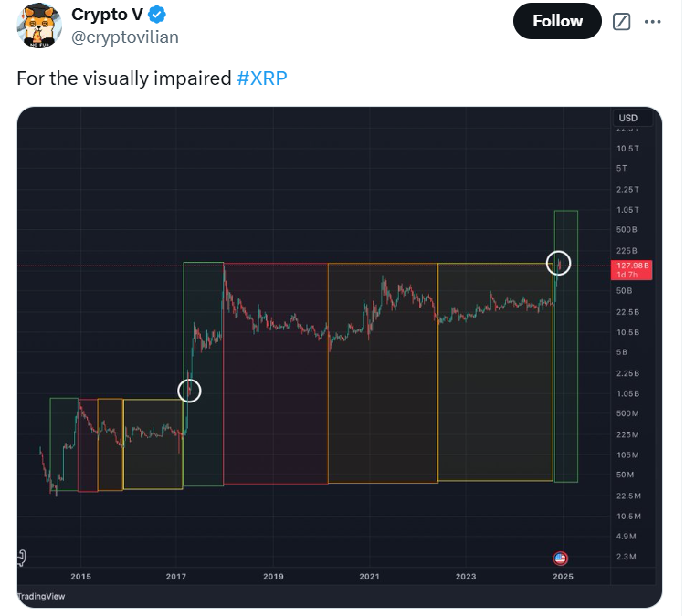The height and width of the screenshot is (616, 685).
Task: Click the red 127.98B price label
Action: pos(632,270)
